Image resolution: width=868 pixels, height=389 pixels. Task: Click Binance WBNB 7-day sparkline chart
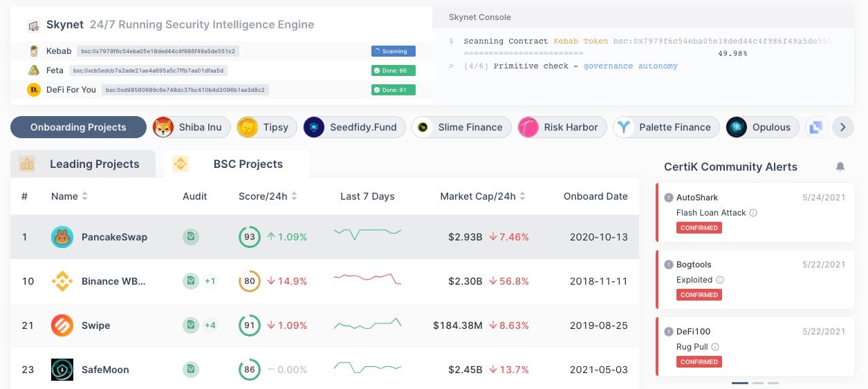tap(367, 278)
